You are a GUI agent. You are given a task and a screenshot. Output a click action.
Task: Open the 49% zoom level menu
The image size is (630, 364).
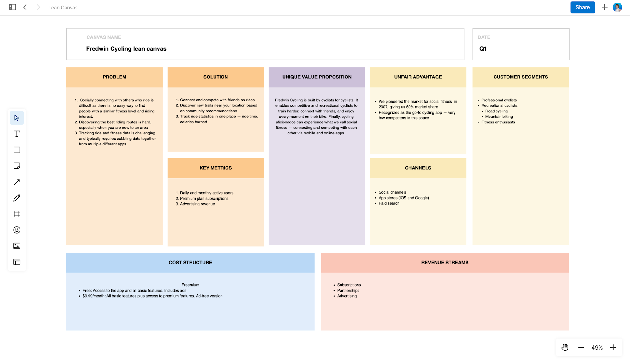[597, 348]
